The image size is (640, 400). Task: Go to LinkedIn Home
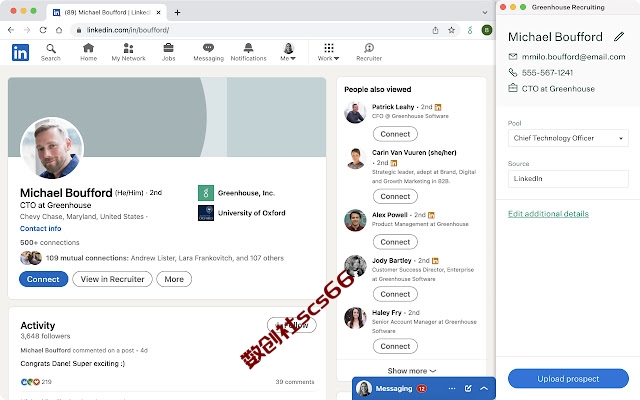click(89, 52)
